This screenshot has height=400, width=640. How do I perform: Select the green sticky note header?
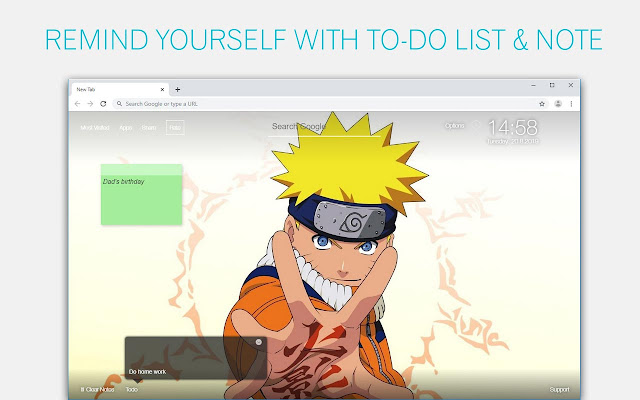(142, 169)
